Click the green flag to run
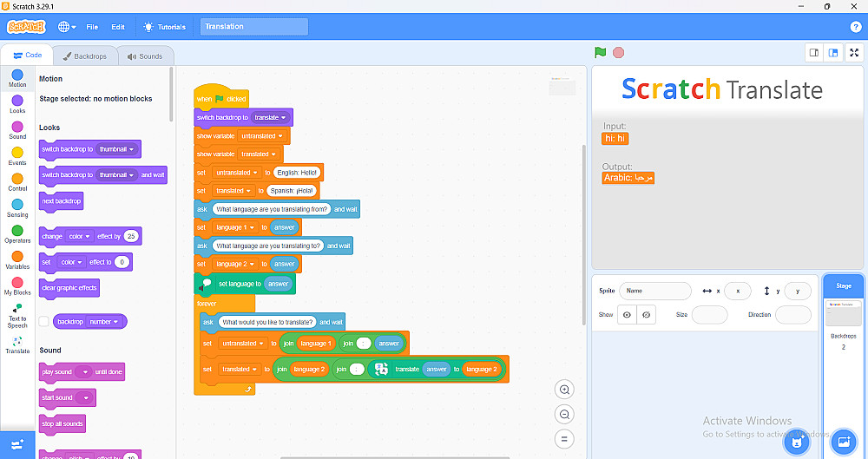Screen dimensions: 868x459 point(600,53)
